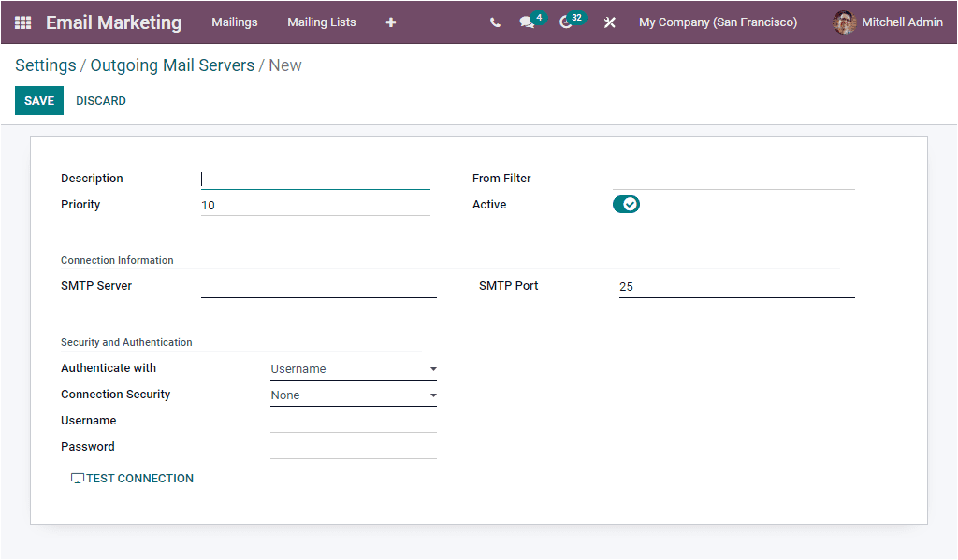Screen dimensions: 958x560
Task: Navigate to Settings via breadcrumb
Action: pos(44,65)
